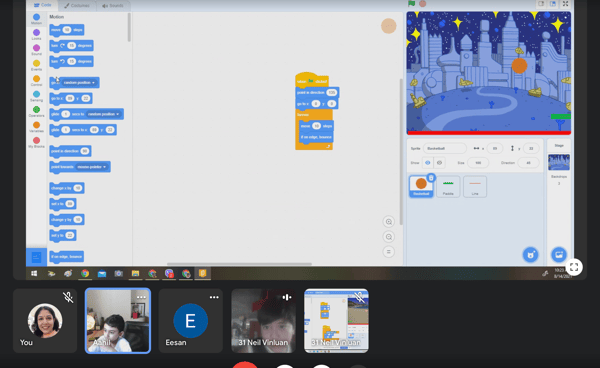The image size is (600, 368).
Task: Click the orange basketball on the stage
Action: click(x=519, y=65)
